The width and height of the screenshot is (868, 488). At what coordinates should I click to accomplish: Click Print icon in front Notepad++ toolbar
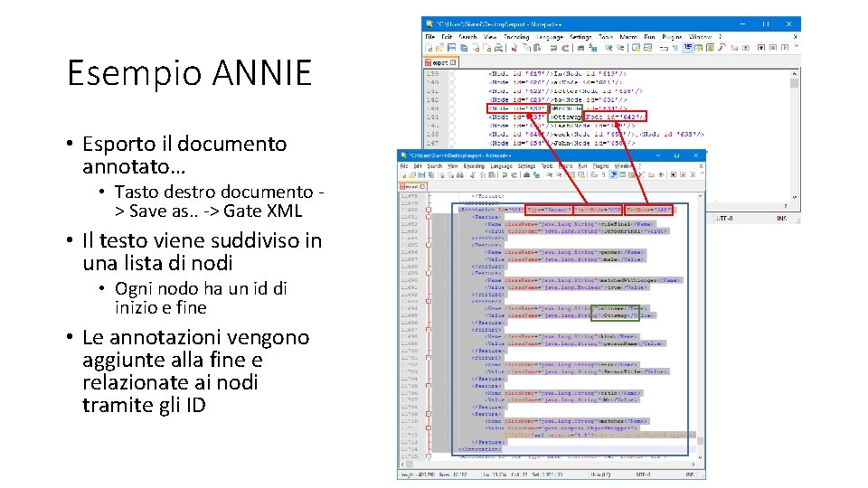click(x=460, y=174)
